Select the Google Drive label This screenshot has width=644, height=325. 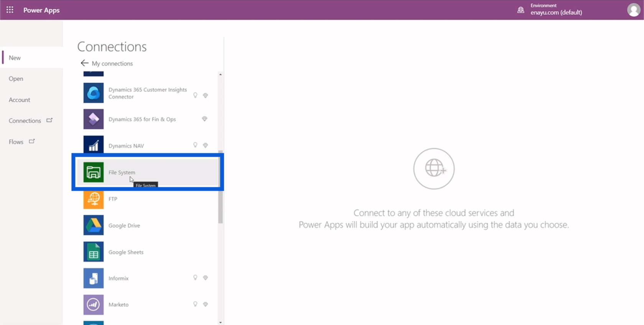[x=124, y=225]
